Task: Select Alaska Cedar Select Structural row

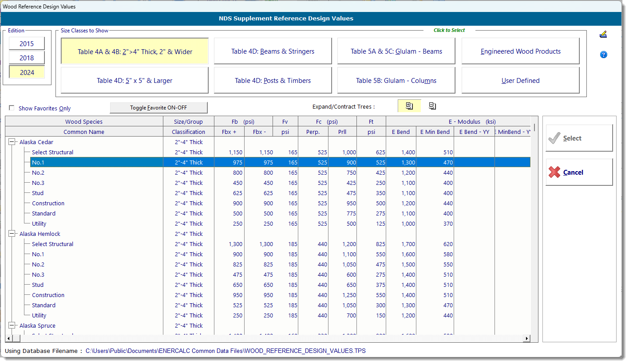Action: 268,152
